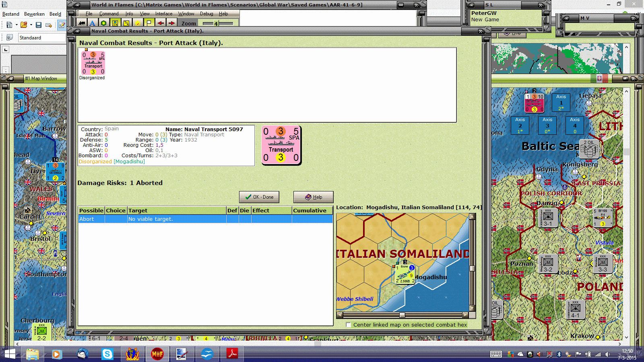This screenshot has height=362, width=644.
Task: Click the mail envelope icon in background toolbar
Action: click(x=49, y=25)
